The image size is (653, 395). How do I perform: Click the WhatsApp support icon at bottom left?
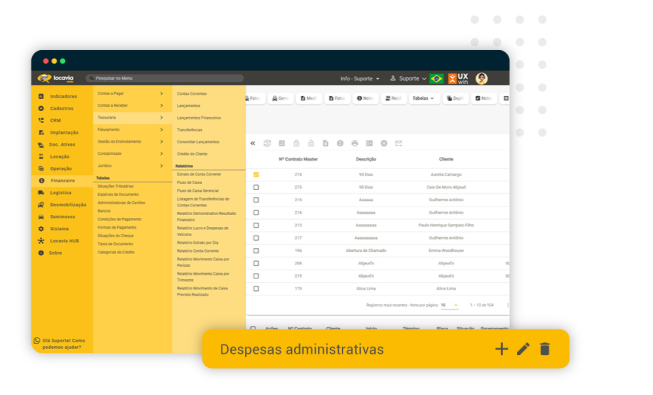[37, 340]
